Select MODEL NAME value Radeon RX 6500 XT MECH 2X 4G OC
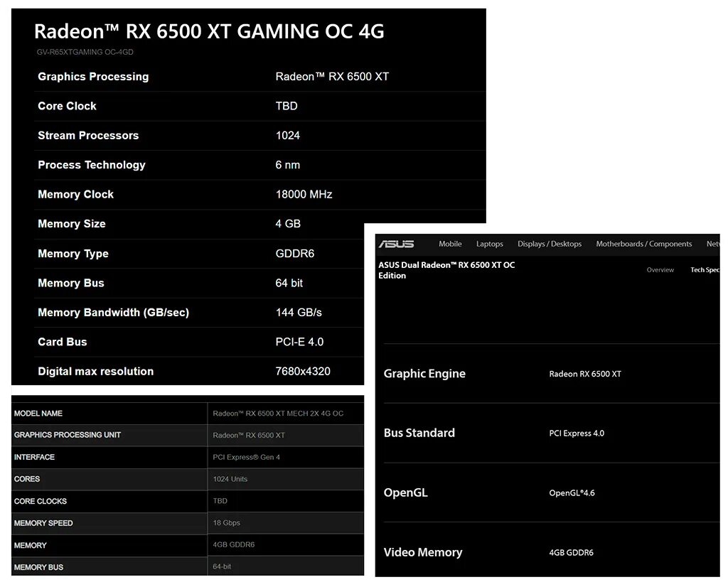The image size is (728, 587). [278, 414]
